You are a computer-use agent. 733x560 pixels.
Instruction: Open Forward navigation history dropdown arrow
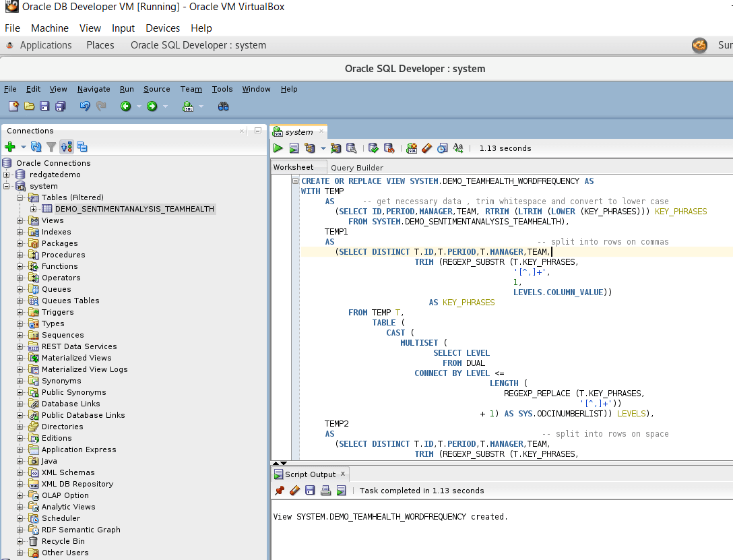(166, 106)
